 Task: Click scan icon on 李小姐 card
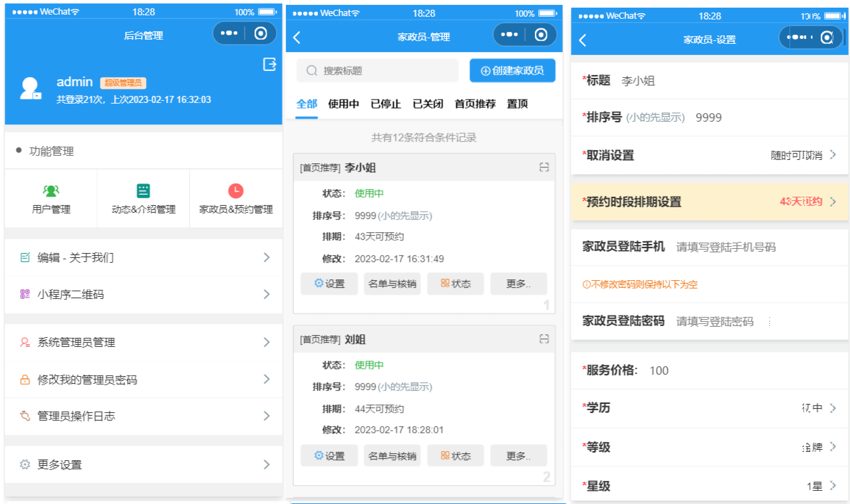click(x=544, y=167)
